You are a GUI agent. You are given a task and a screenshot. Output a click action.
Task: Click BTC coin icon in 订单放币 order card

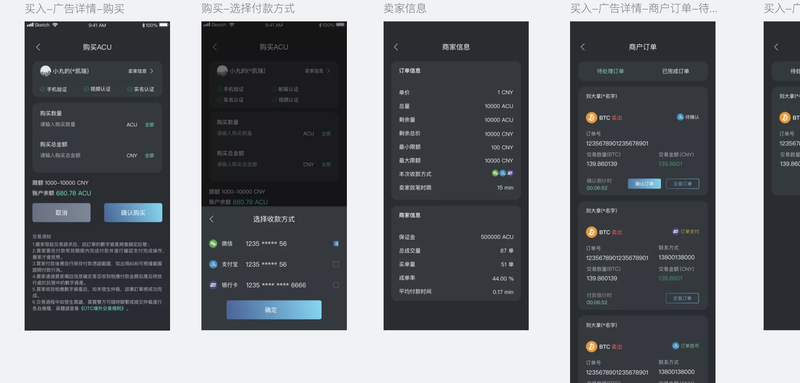pos(591,347)
